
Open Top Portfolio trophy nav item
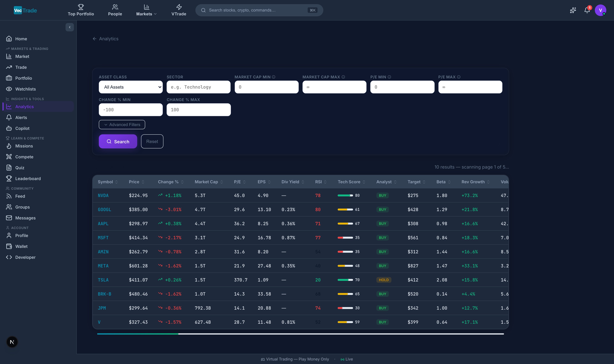click(x=81, y=10)
